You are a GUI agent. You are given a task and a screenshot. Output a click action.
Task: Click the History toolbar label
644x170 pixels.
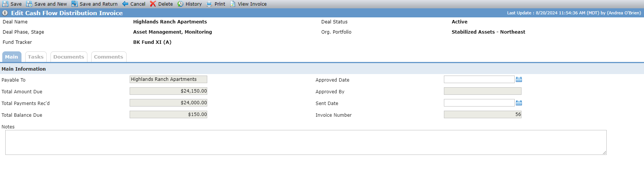pyautogui.click(x=194, y=4)
